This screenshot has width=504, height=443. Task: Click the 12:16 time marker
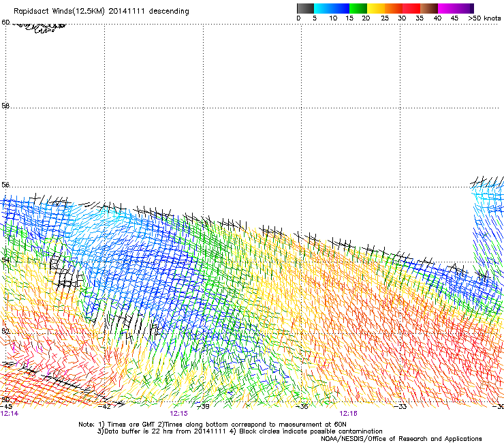(x=349, y=414)
